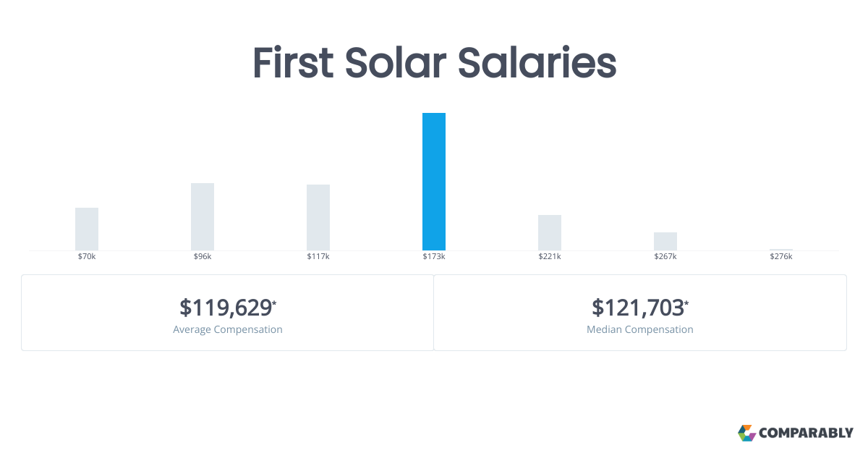Click the $96k salary bar
Screen dimensions: 868x456
click(203, 216)
